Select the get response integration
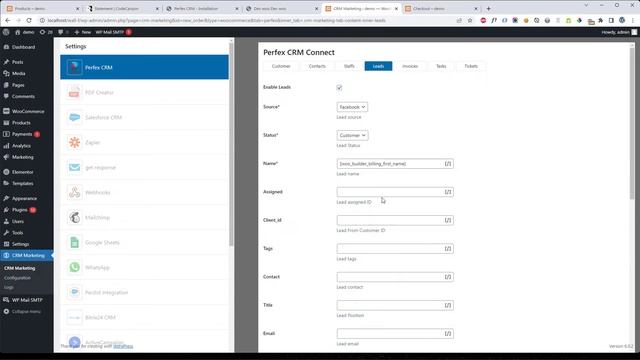 [x=144, y=167]
